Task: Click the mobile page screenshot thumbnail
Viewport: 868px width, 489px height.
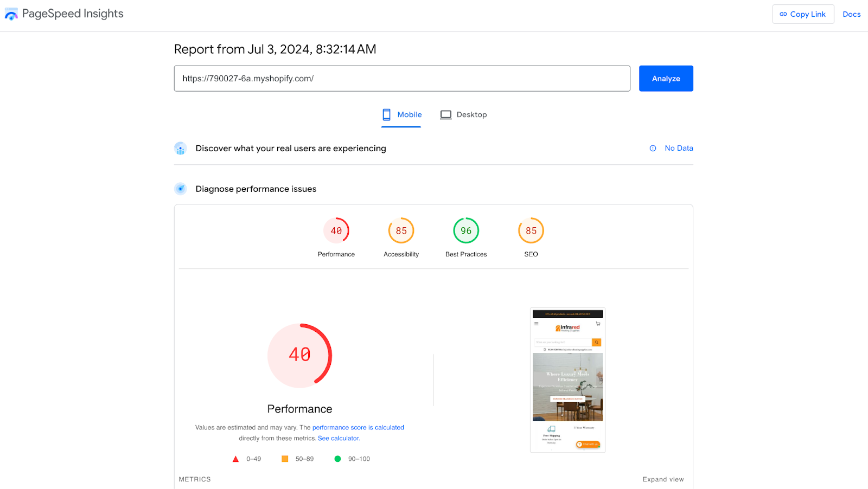Action: (x=567, y=380)
